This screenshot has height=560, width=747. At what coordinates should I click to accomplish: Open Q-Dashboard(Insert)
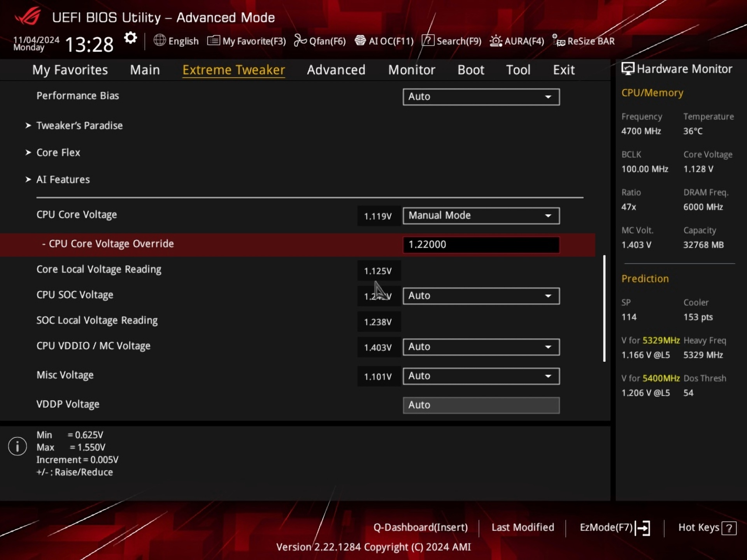[421, 527]
